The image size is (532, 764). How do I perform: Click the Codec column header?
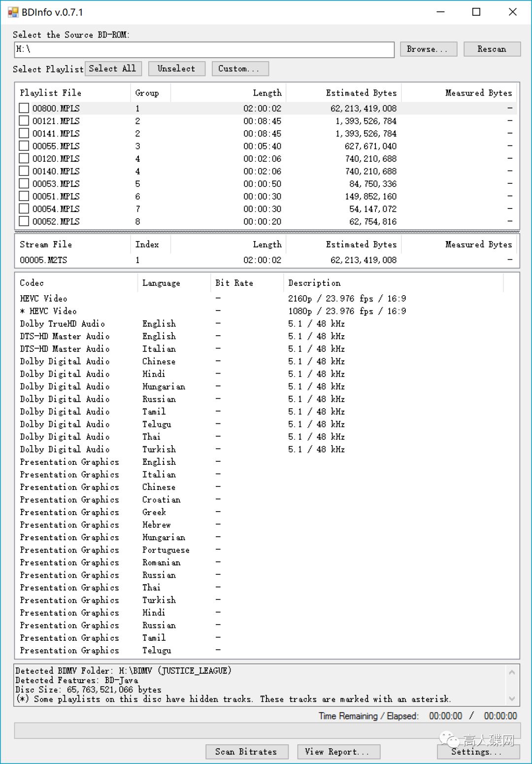point(32,283)
